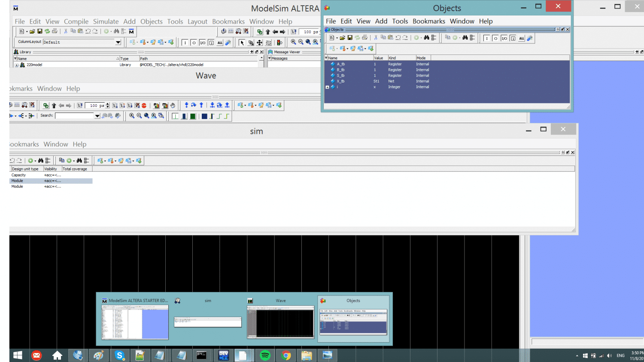This screenshot has width=644, height=362.
Task: Select the arrow pointer tool in ModelSim toolbar
Action: point(242,43)
